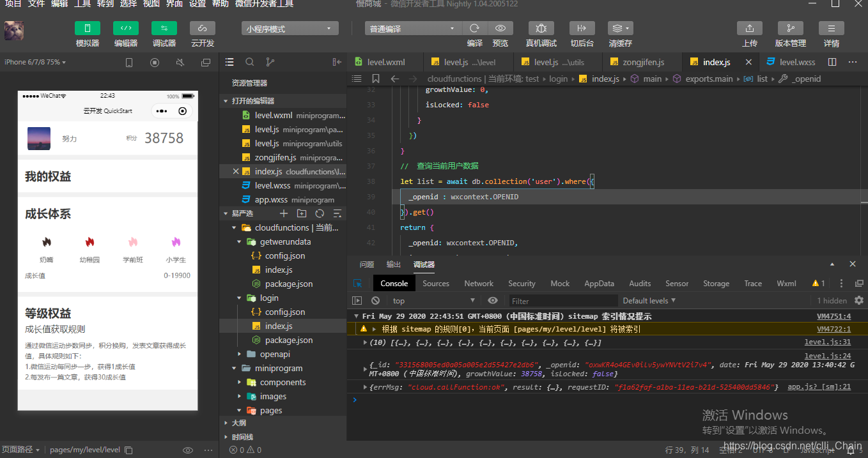Toggle the simulator panel button

coord(88,28)
